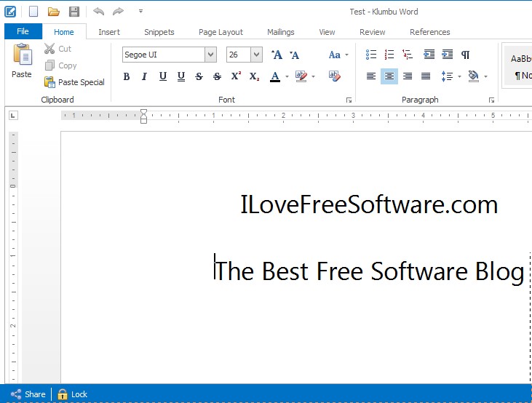
Task: Click the Paste button
Action: 22,61
